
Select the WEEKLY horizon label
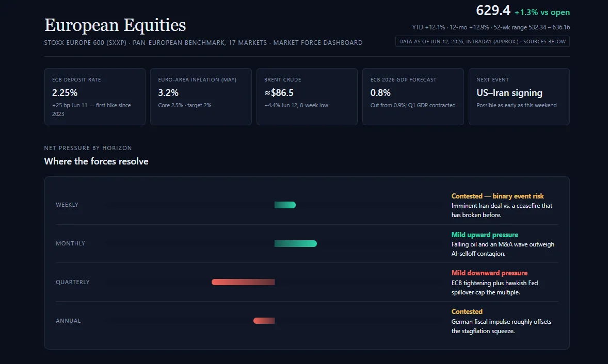click(x=67, y=205)
